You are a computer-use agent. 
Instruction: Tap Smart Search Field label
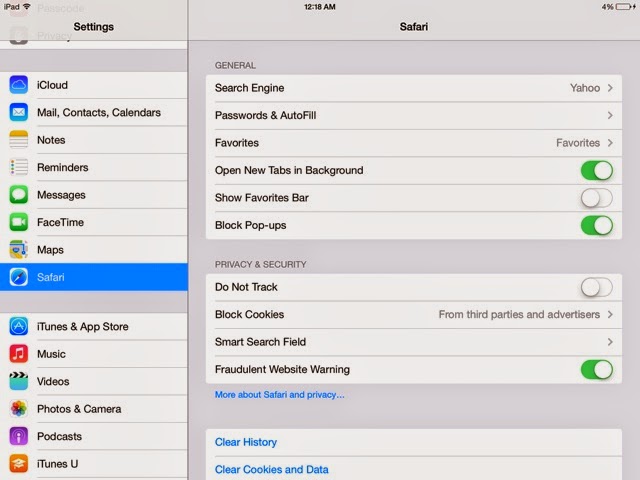click(260, 342)
